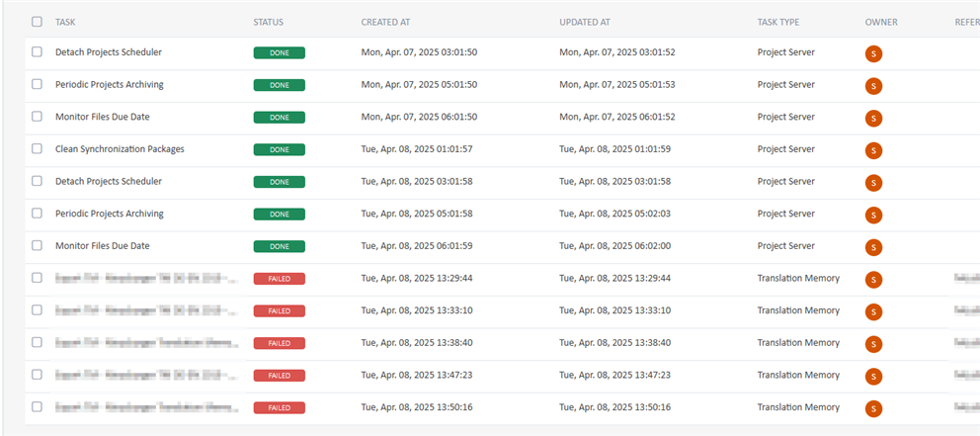Click DONE badge for Detach Projects Scheduler Apr. 07

(280, 52)
